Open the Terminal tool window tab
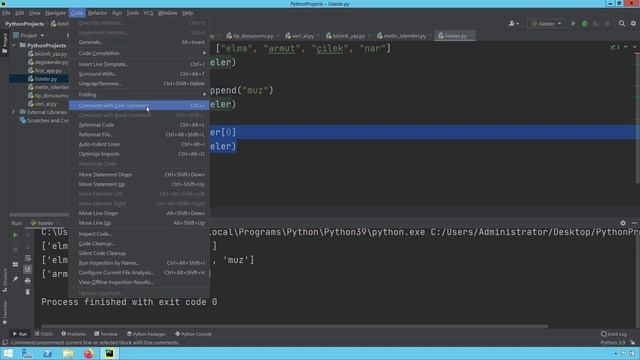 tap(106, 334)
